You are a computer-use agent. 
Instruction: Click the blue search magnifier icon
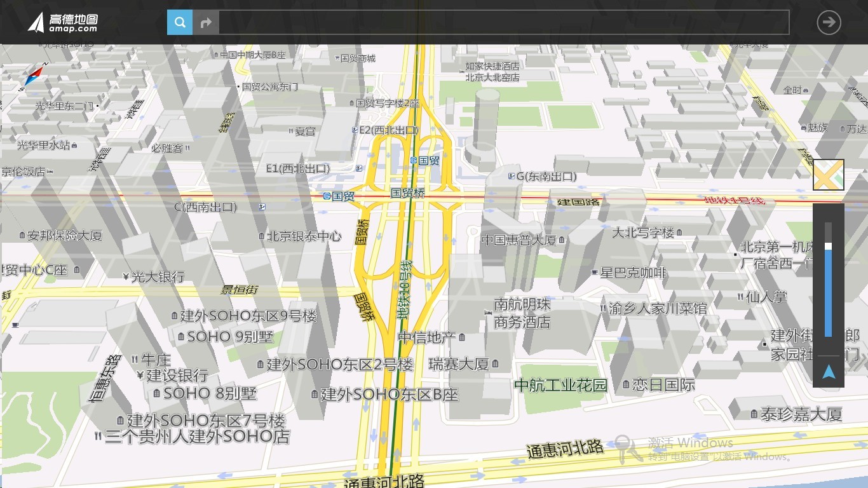(x=179, y=22)
